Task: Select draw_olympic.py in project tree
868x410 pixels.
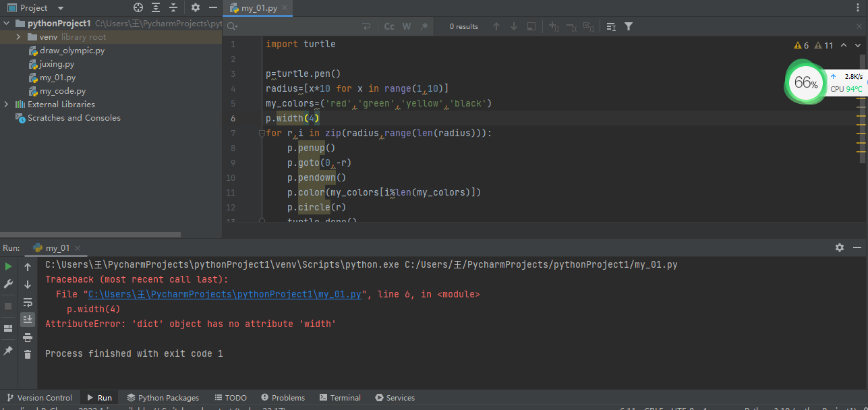Action: [x=72, y=51]
